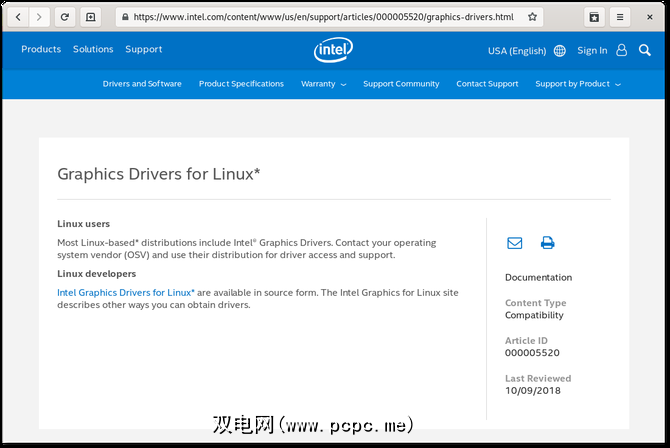The width and height of the screenshot is (670, 448).
Task: Expand the Warranty dropdown
Action: click(323, 84)
